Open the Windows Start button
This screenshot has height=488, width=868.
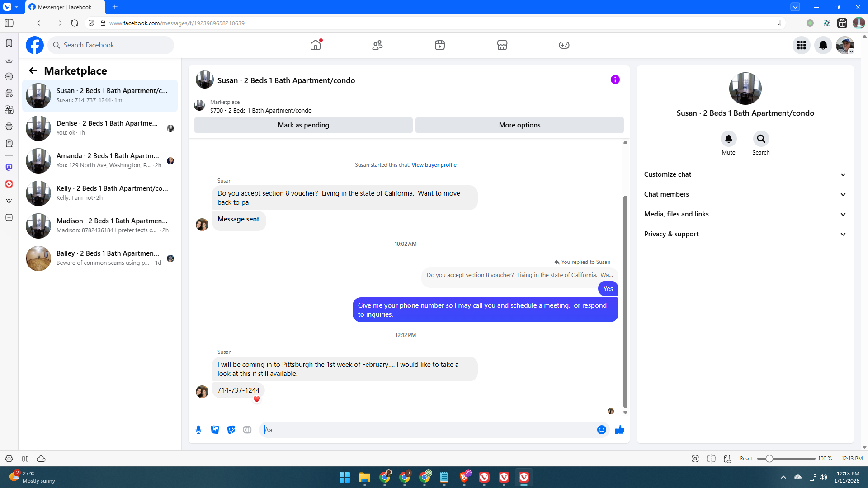tap(344, 477)
